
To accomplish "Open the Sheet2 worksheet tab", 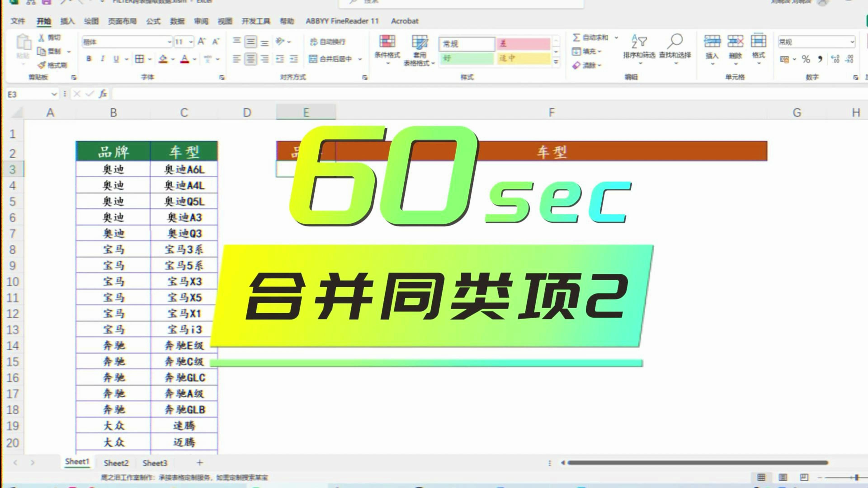I will tap(116, 463).
